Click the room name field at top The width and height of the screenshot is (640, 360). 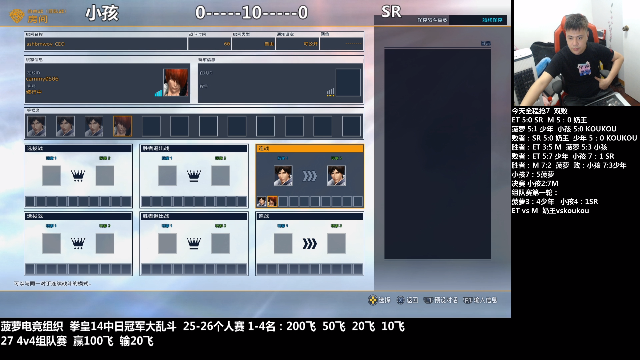tap(106, 44)
